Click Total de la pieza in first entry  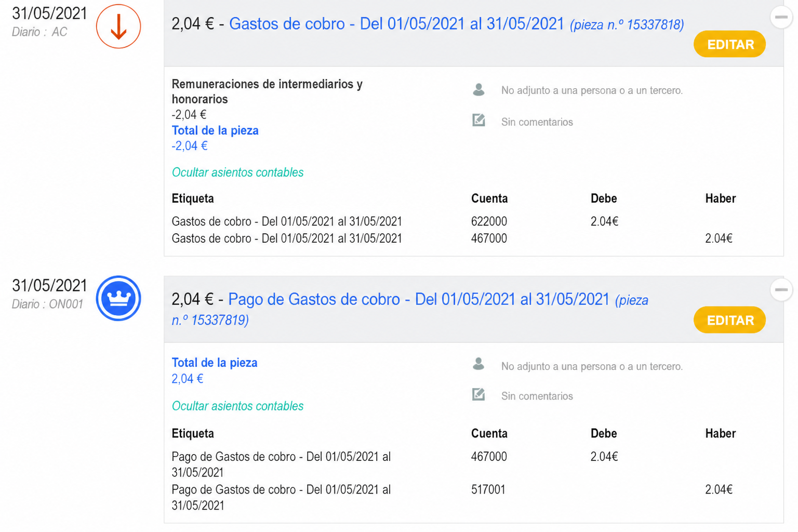click(x=215, y=130)
